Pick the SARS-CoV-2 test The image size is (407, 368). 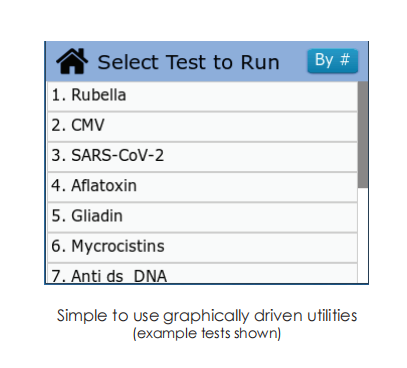pyautogui.click(x=202, y=157)
